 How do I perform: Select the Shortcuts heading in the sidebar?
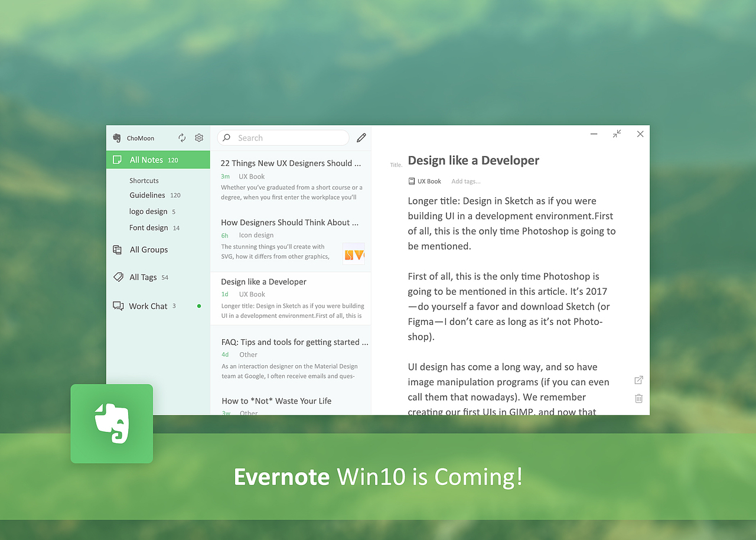(x=144, y=180)
